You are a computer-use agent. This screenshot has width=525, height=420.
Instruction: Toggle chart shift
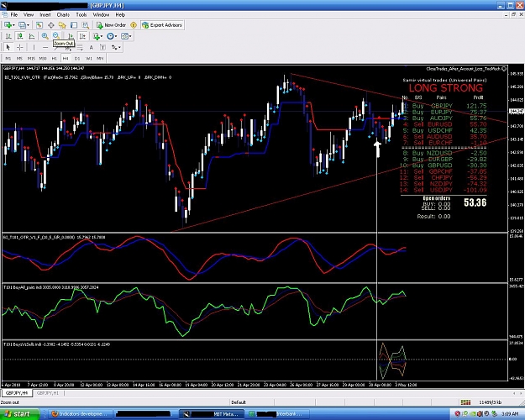(82, 36)
